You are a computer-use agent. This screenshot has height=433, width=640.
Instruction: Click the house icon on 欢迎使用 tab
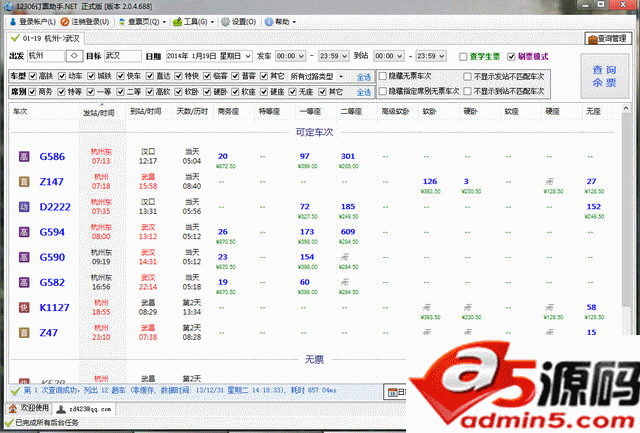click(x=13, y=409)
